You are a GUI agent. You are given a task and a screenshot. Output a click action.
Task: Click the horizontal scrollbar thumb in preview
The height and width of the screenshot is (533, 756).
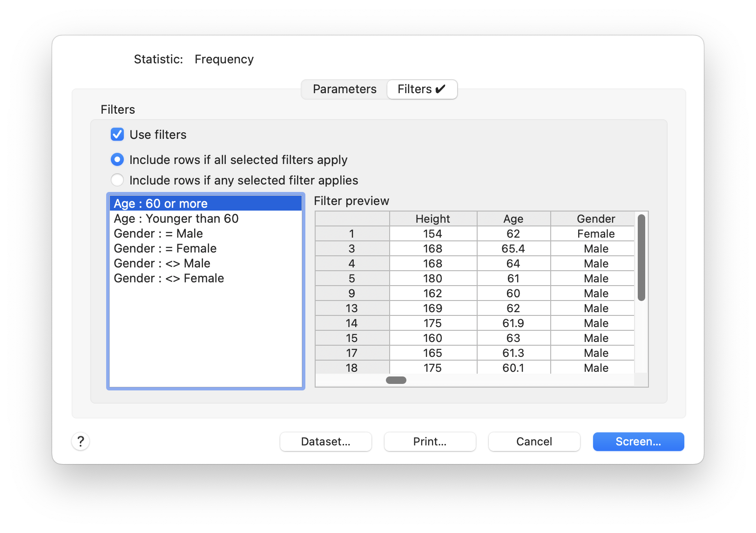[396, 380]
